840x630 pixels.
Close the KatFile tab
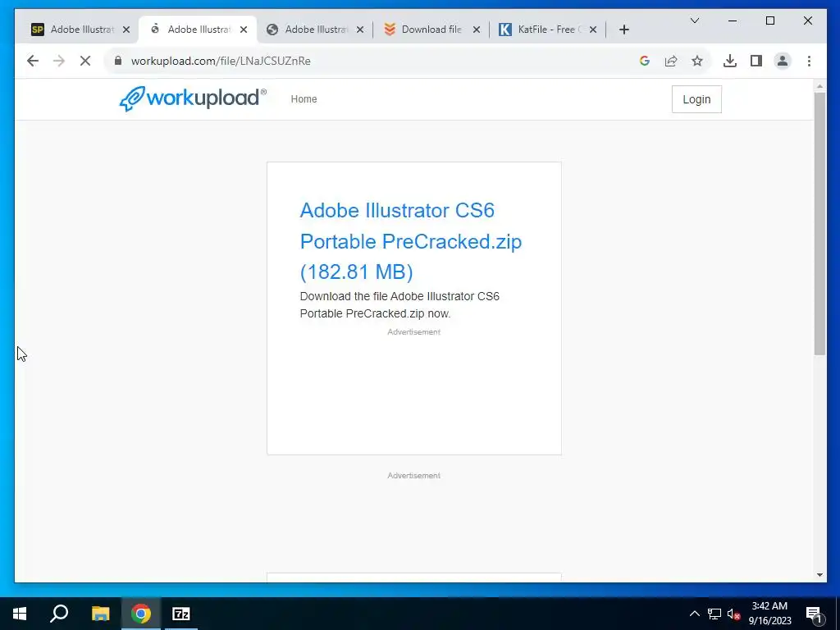click(593, 30)
